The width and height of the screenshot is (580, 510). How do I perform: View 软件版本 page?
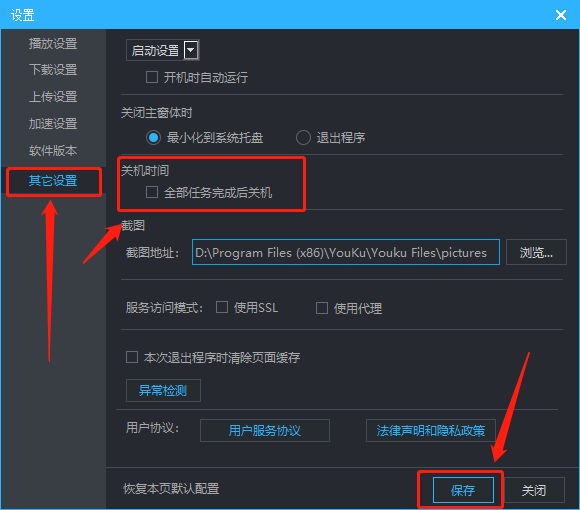(53, 151)
